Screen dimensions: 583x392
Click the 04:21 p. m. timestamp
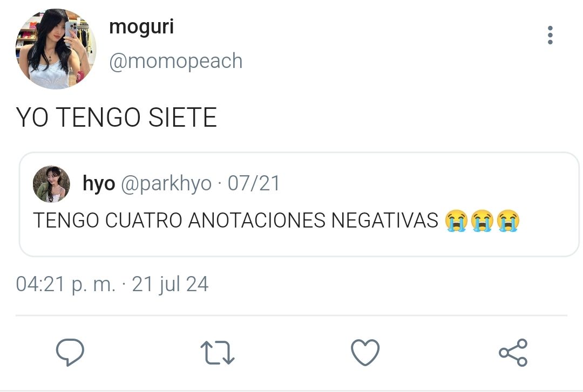coord(65,284)
